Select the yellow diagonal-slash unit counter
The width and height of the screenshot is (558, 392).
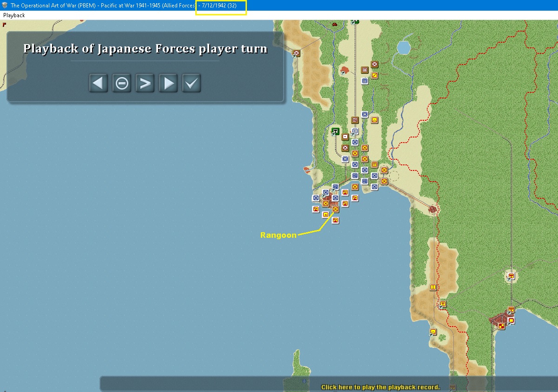374,75
